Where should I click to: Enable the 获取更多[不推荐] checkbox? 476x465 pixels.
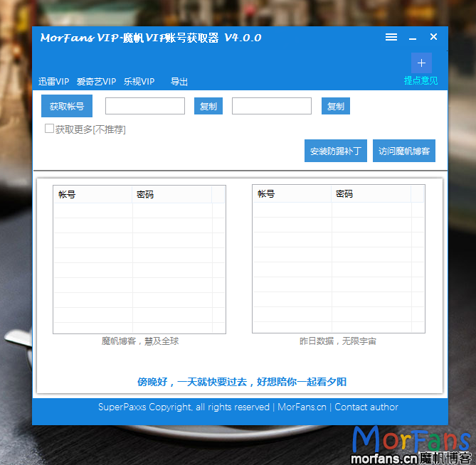click(x=50, y=129)
